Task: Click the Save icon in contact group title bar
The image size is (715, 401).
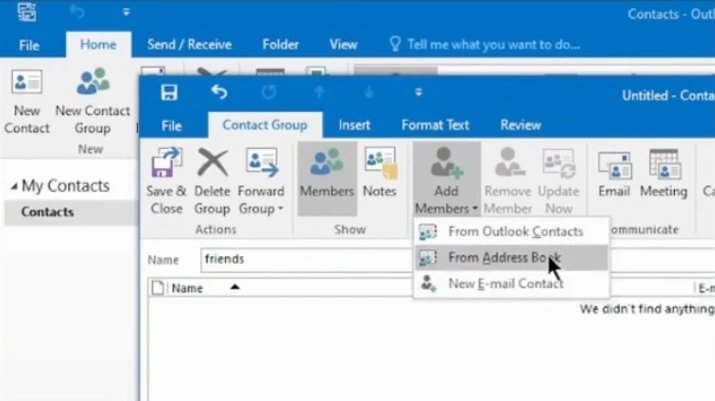Action: point(169,93)
